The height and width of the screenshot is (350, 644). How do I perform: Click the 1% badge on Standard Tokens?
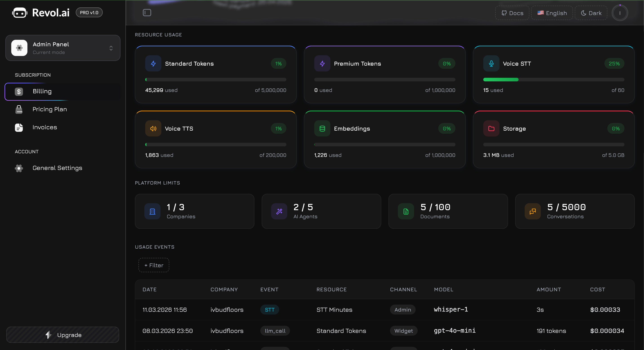point(278,63)
